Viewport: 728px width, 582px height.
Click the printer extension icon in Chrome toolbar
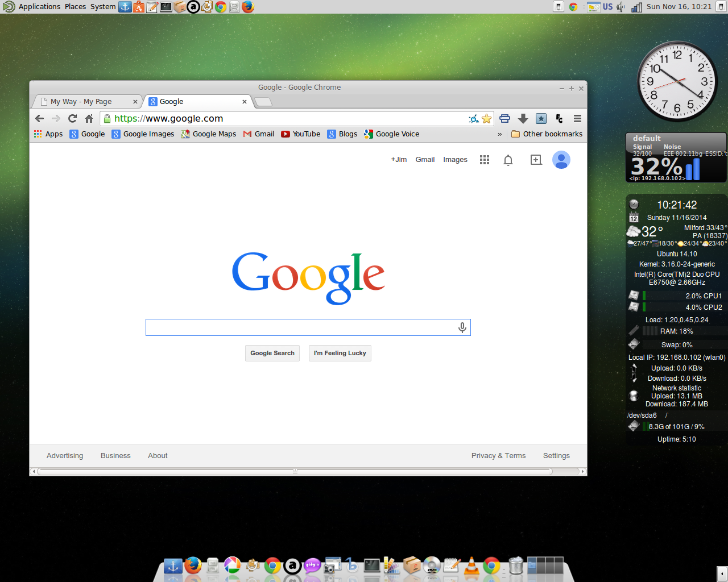point(504,118)
